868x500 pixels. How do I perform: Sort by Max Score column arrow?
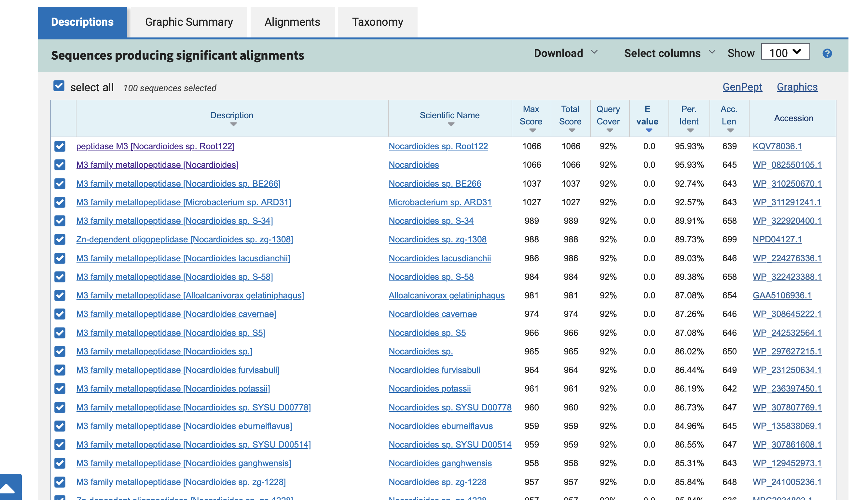tap(532, 131)
